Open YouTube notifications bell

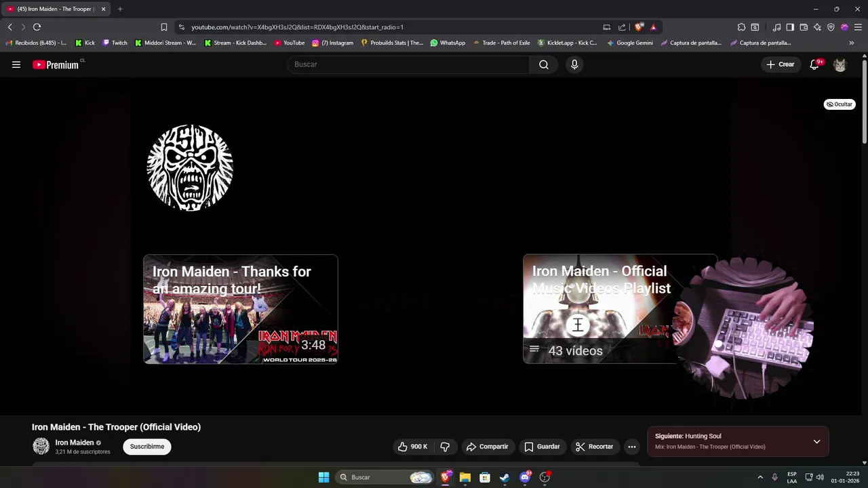click(x=815, y=64)
